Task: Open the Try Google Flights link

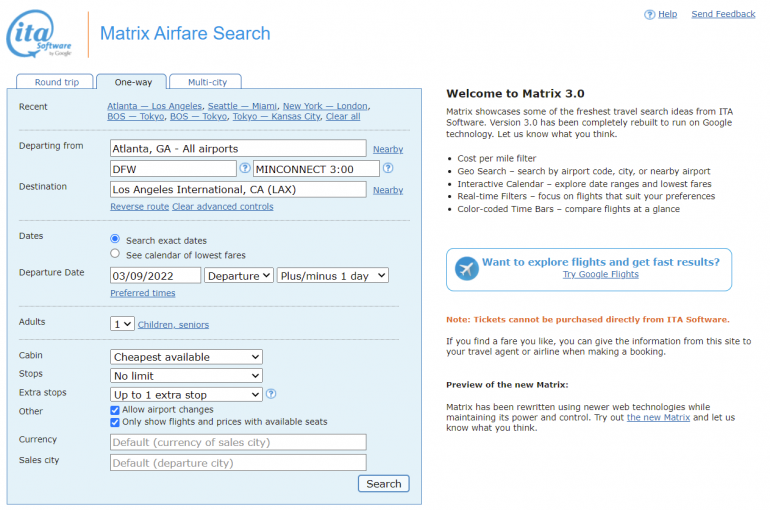Action: click(600, 274)
